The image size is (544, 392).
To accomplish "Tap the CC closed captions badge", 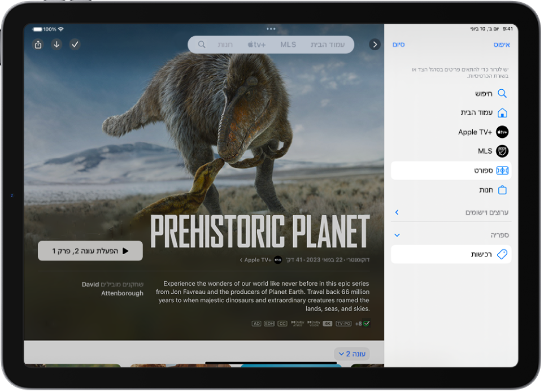I will [282, 324].
